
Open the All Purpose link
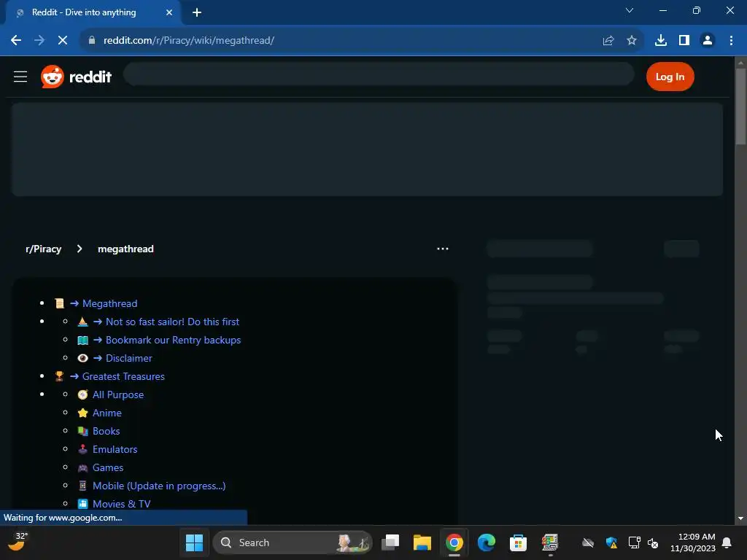pos(118,394)
